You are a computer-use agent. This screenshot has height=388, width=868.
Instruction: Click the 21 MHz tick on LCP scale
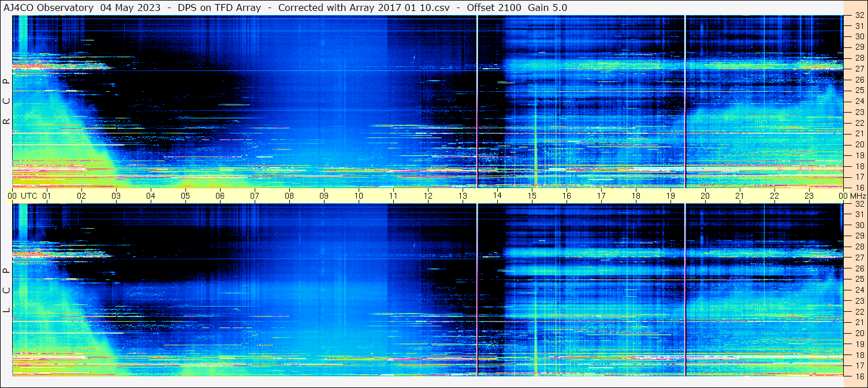(x=859, y=322)
